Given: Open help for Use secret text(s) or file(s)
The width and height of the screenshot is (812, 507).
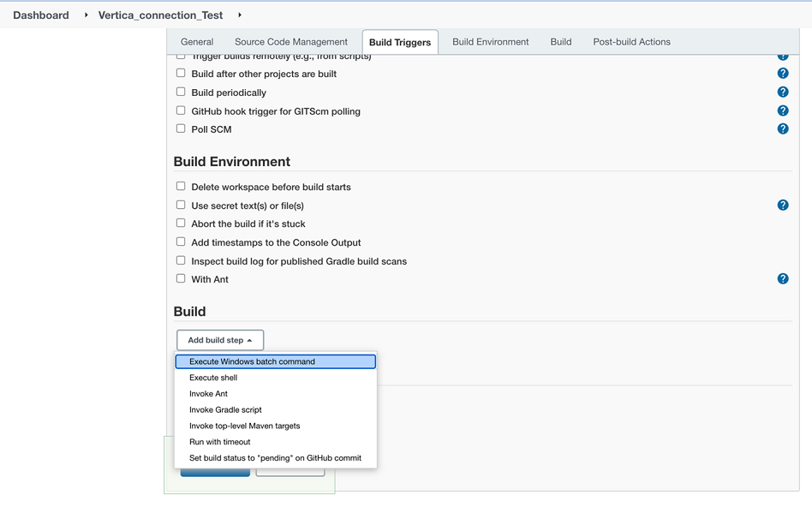Looking at the screenshot, I should [x=783, y=206].
